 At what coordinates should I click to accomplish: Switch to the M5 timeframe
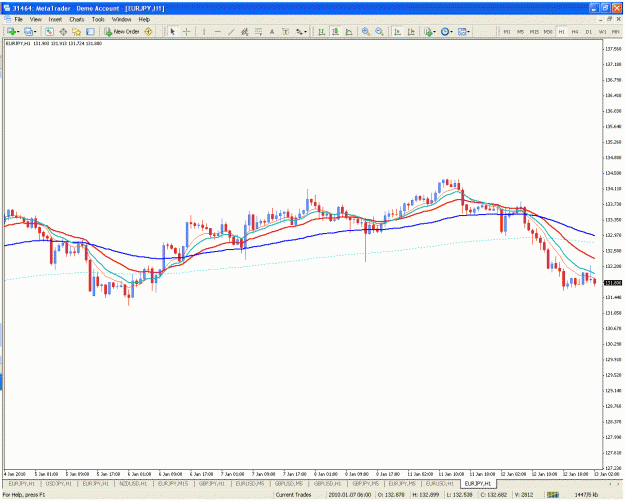(x=520, y=31)
